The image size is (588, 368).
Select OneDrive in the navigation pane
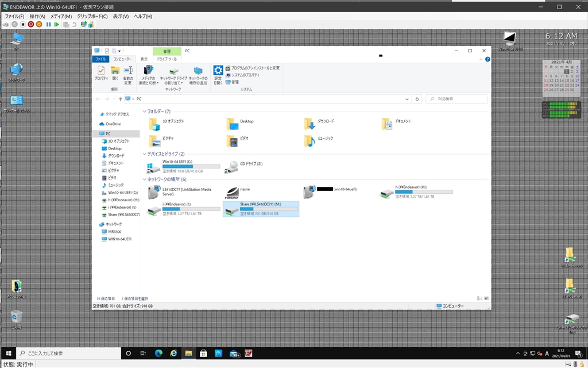tap(110, 124)
